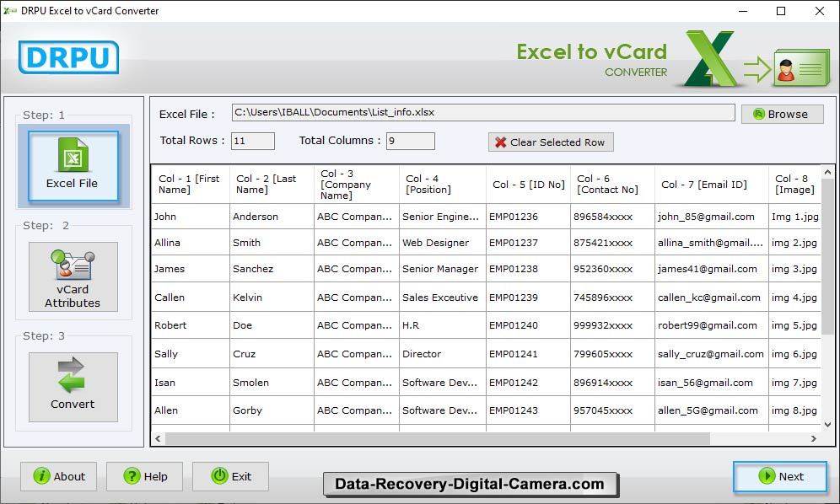Click the isan_56@gmail.com email cell
The width and height of the screenshot is (840, 504).
(x=712, y=383)
